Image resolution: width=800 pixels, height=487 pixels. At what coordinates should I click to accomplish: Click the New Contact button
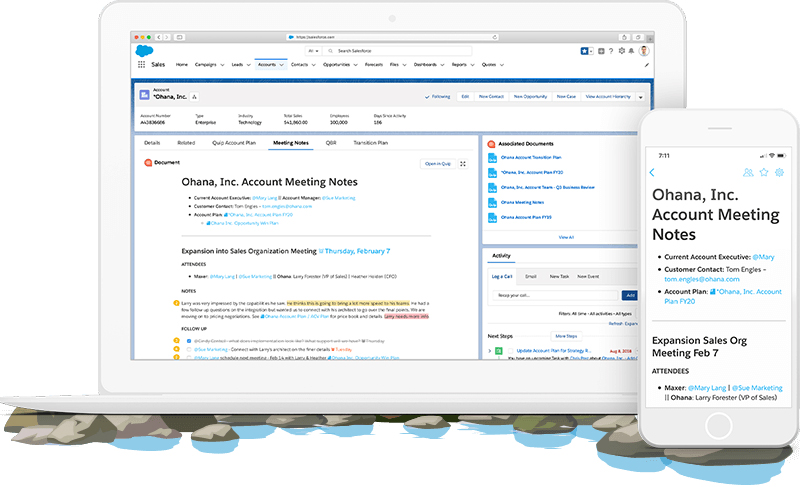click(491, 96)
